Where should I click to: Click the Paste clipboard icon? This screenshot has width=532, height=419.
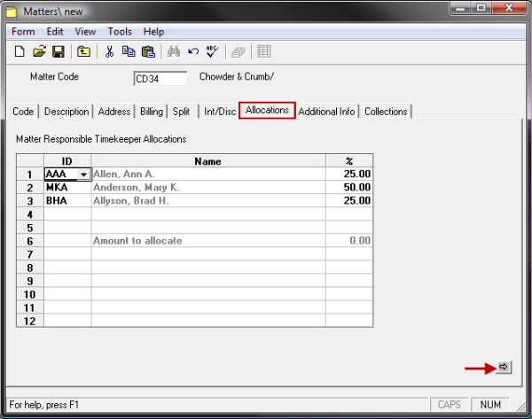147,51
